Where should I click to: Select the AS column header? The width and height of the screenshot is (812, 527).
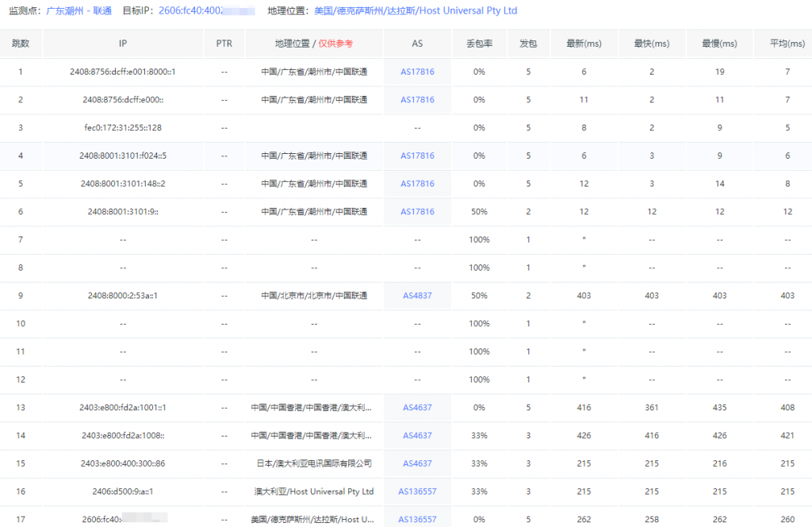[417, 44]
